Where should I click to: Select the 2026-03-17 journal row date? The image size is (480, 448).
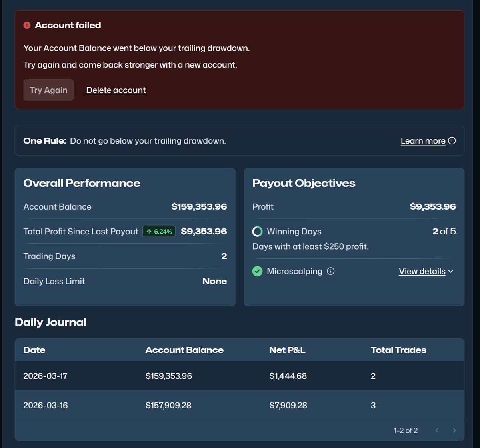pos(46,376)
